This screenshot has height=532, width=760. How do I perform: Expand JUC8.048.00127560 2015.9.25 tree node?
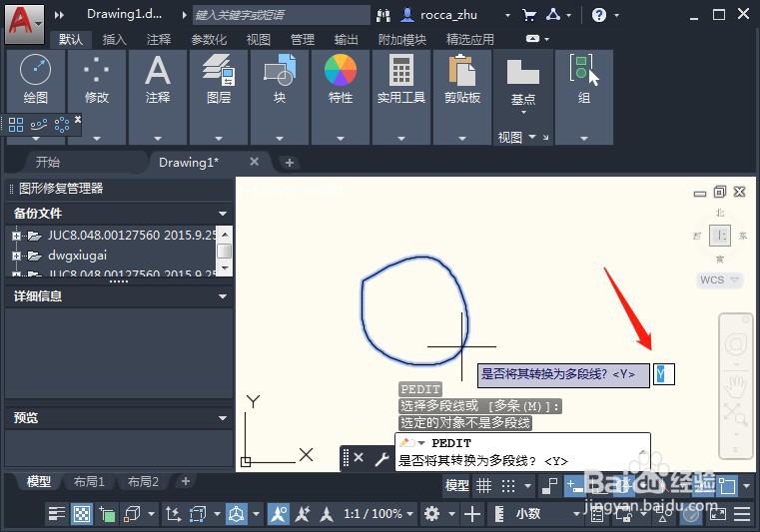[x=17, y=236]
